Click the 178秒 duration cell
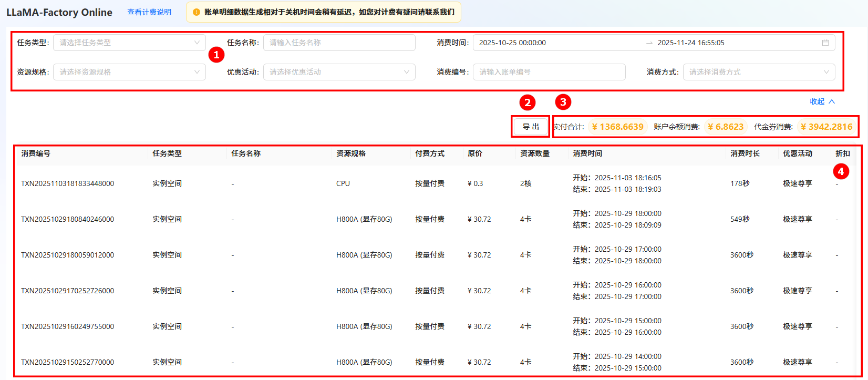This screenshot has width=868, height=380. 740,183
